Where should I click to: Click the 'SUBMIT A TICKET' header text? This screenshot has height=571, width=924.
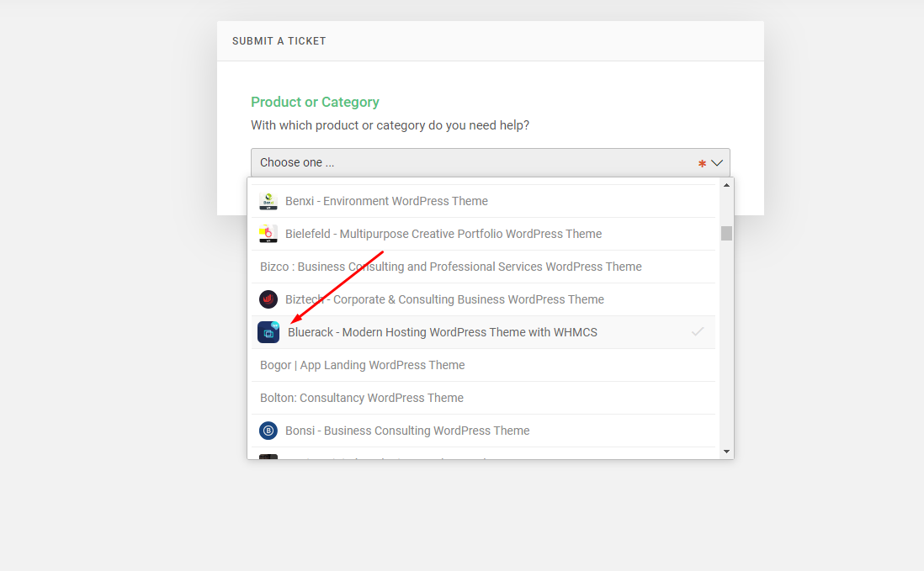click(279, 40)
